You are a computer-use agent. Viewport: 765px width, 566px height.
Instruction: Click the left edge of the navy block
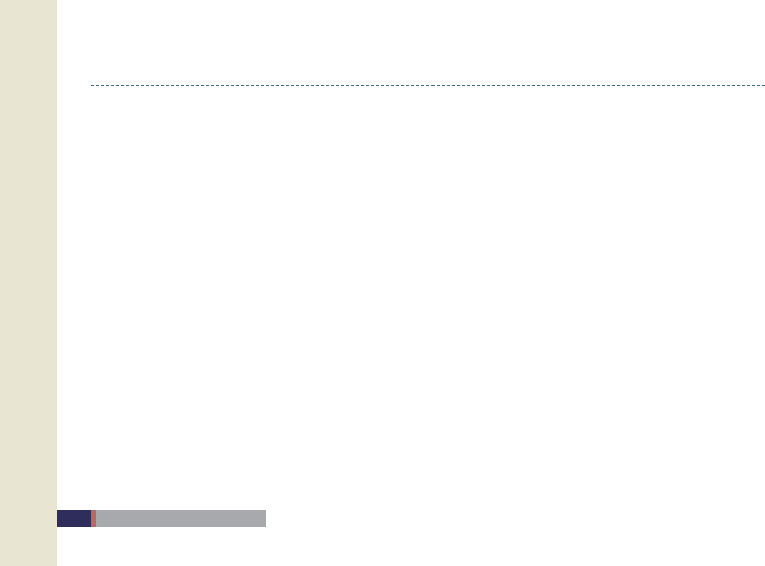tap(59, 518)
